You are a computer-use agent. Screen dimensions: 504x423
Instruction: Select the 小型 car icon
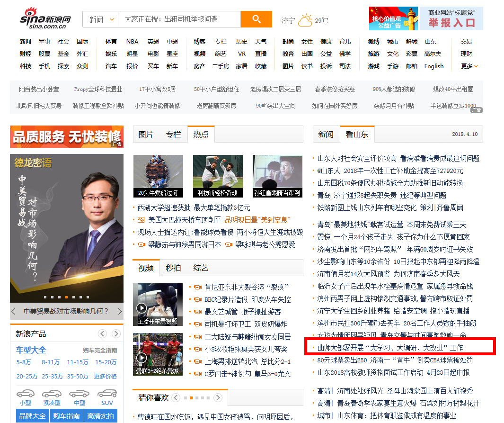coord(26,394)
